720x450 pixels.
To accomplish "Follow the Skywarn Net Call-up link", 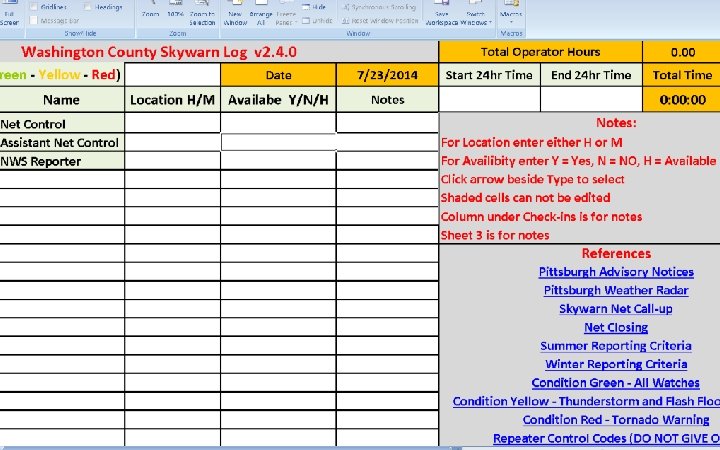I will (616, 309).
